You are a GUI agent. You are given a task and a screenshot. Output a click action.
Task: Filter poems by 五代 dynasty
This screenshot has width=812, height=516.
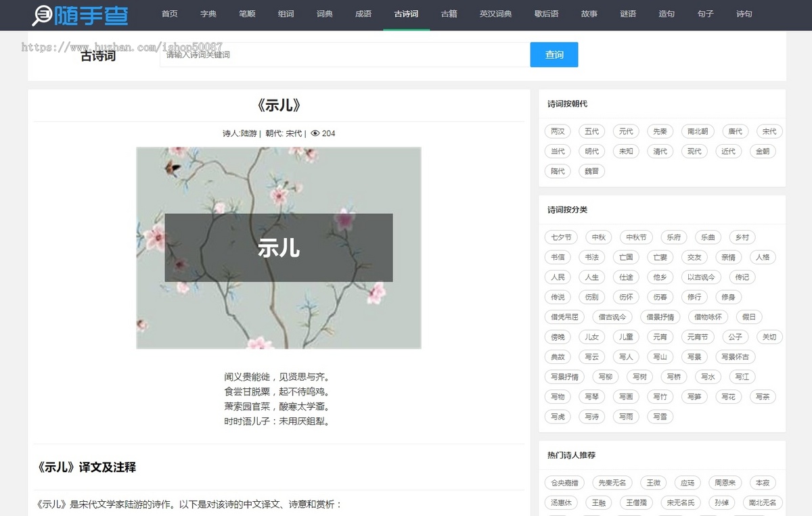(x=592, y=131)
